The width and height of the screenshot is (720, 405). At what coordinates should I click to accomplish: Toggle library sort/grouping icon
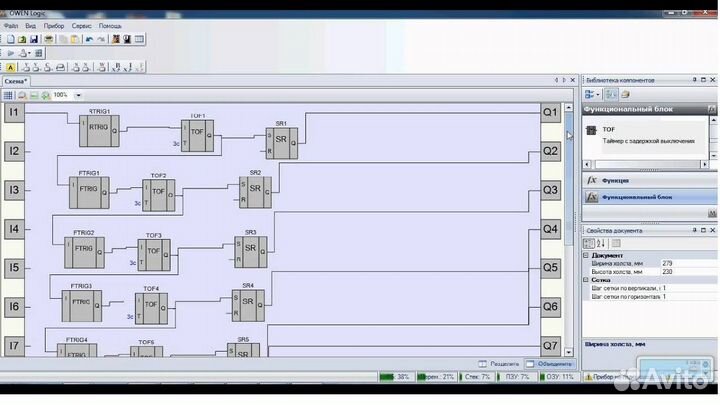tap(611, 95)
